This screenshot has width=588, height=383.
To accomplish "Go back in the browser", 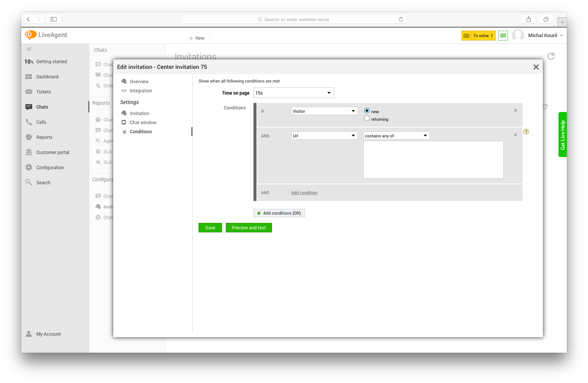I will 28,19.
